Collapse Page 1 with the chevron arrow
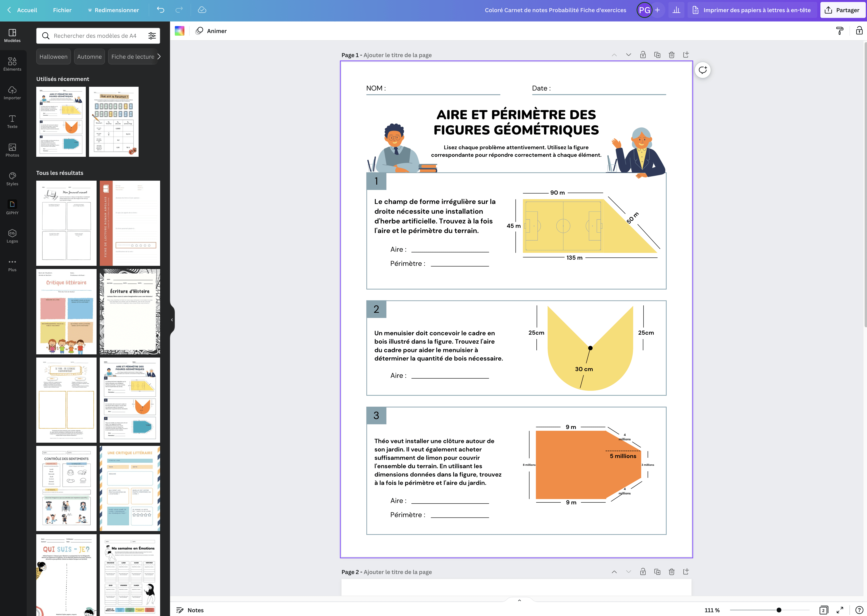 (614, 55)
